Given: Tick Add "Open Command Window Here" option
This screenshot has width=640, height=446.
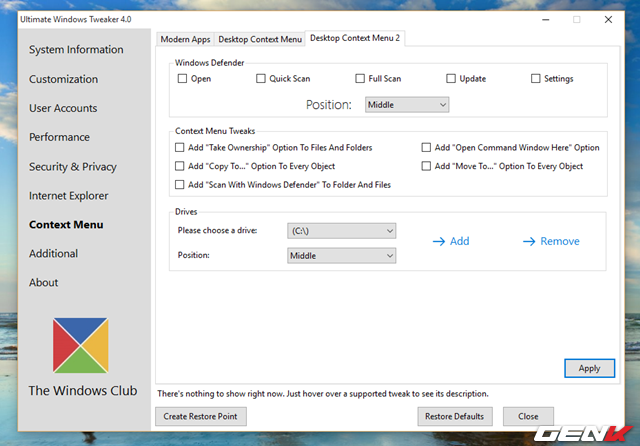Looking at the screenshot, I should click(426, 147).
